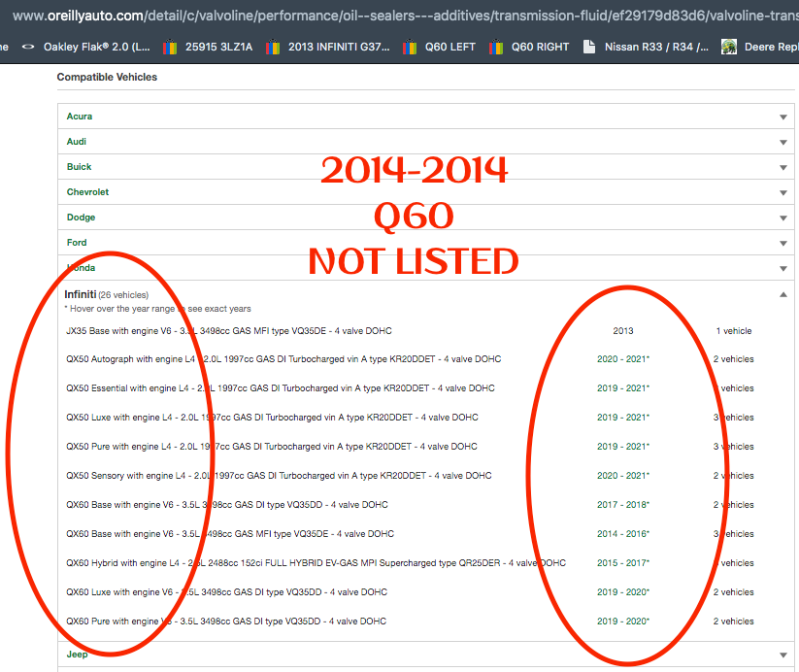Expand the Dodge vehicle section
This screenshot has height=672, width=799.
[782, 218]
